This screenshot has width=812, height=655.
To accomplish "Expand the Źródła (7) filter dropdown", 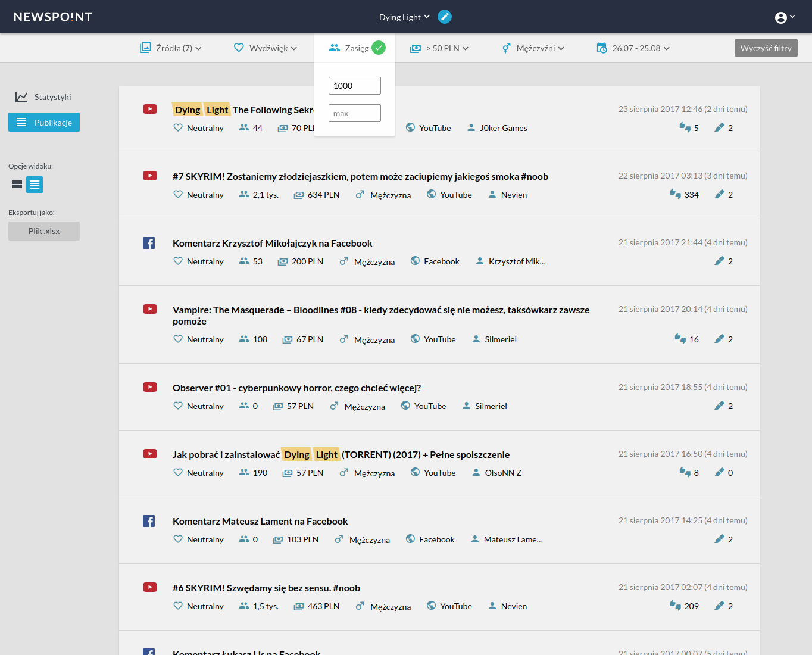I will coord(171,48).
